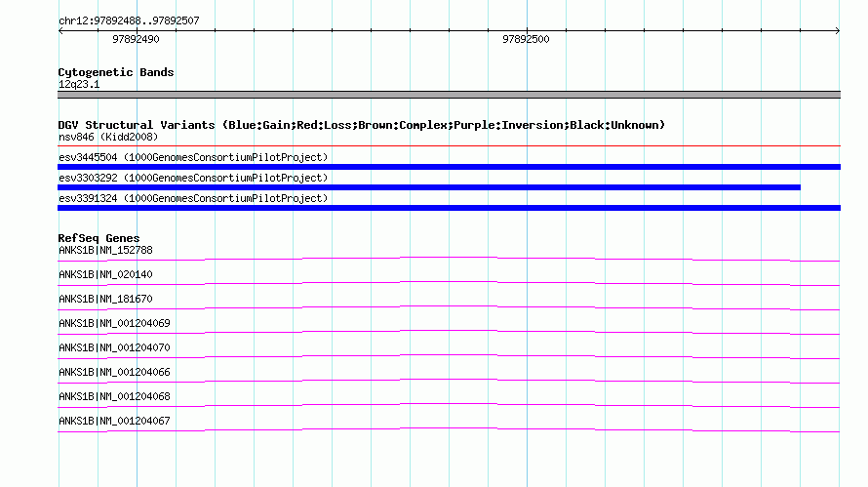The width and height of the screenshot is (868, 487).
Task: Click the esv3445504 variant label
Action: coord(193,157)
